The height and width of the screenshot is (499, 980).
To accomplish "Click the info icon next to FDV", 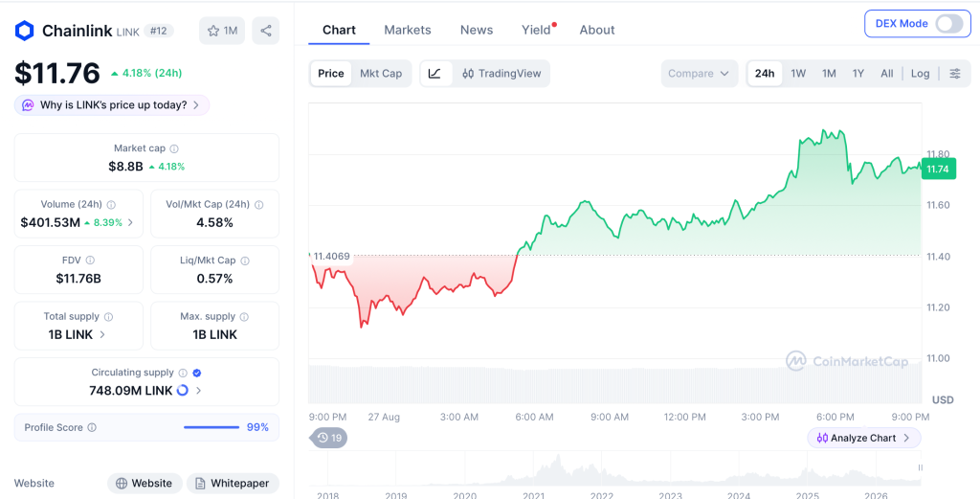I will click(90, 261).
